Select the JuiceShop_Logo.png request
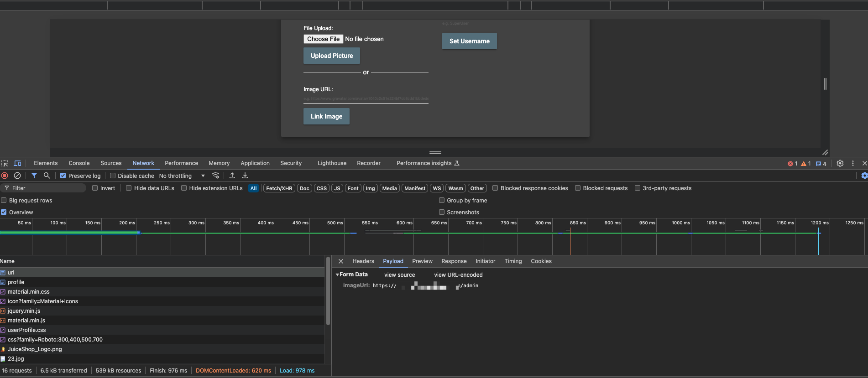This screenshot has width=868, height=378. tap(162, 349)
